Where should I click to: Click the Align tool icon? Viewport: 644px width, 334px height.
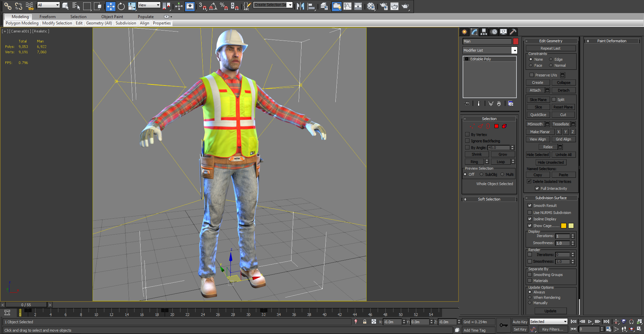tap(311, 6)
